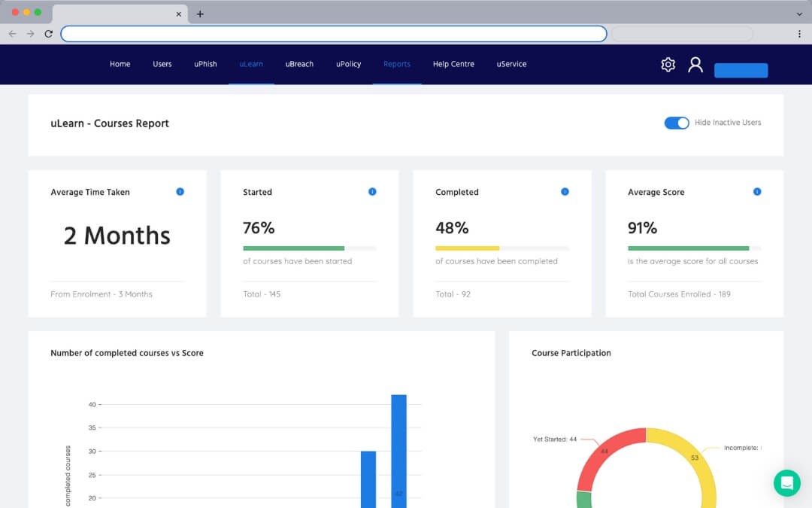Toggle the Hide Inactive Users switch
The height and width of the screenshot is (508, 812).
click(x=677, y=123)
